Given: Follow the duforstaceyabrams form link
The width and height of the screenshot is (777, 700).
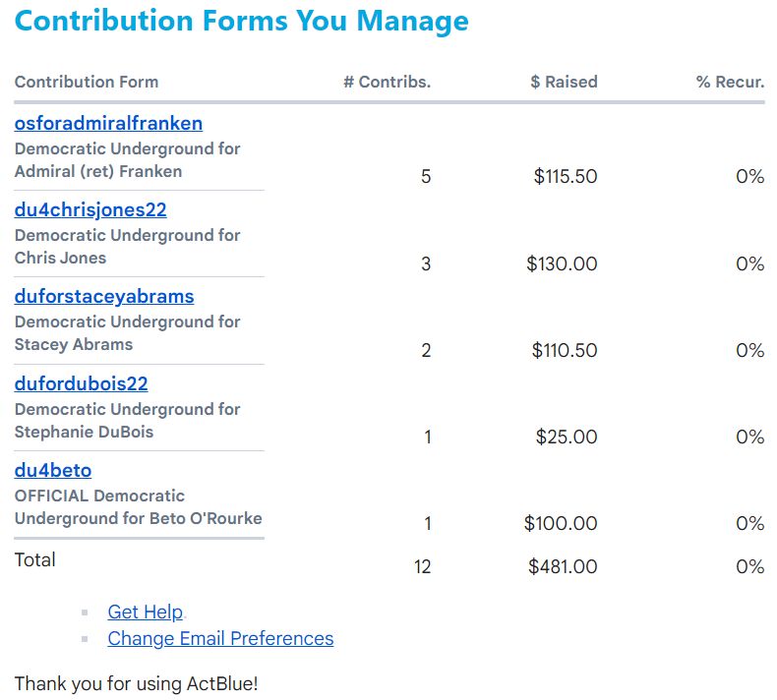Looking at the screenshot, I should [x=104, y=296].
